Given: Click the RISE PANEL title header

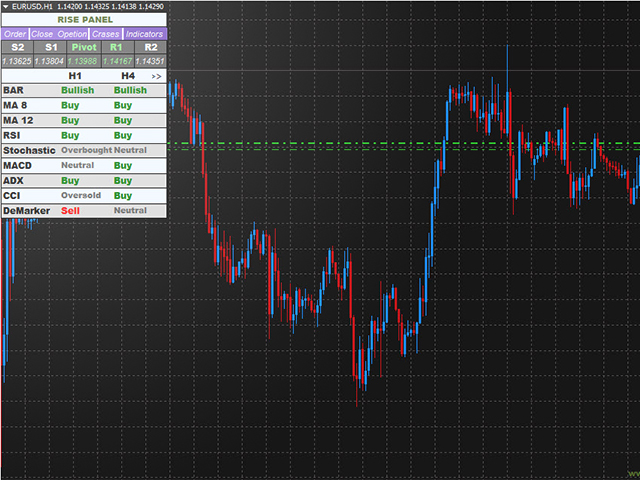Looking at the screenshot, I should 83,19.
